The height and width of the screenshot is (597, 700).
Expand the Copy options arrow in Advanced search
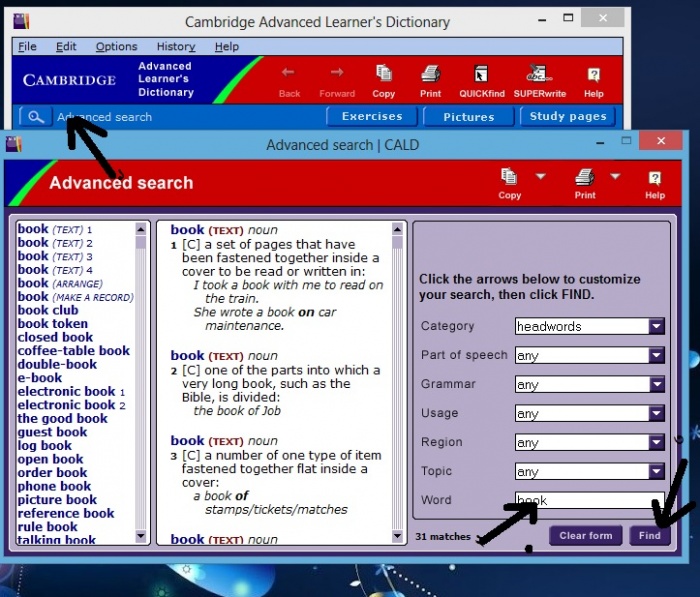(x=541, y=176)
